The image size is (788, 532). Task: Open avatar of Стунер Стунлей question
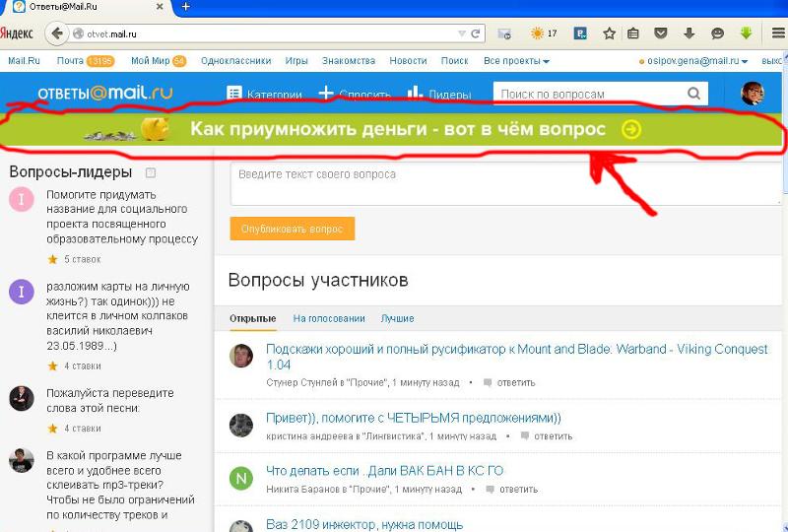tap(241, 356)
